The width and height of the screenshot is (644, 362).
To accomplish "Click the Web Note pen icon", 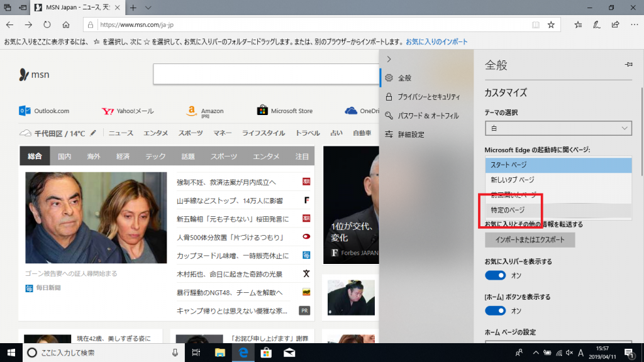I will tap(595, 23).
